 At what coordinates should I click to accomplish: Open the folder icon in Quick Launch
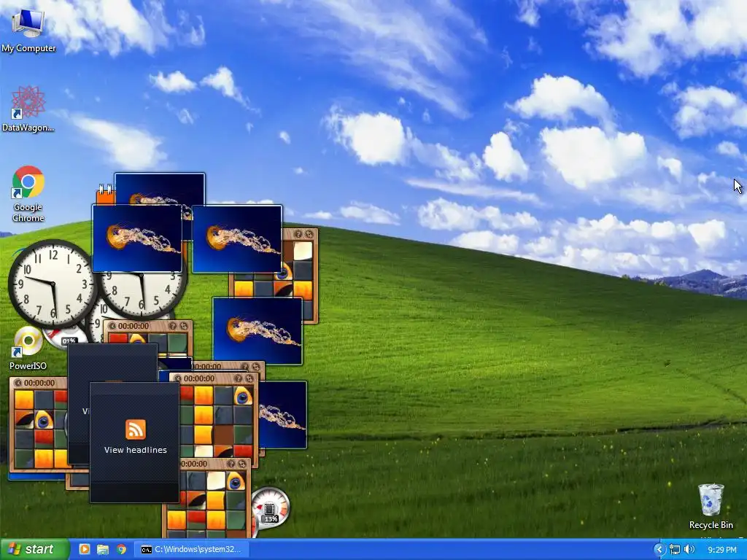[x=103, y=549]
